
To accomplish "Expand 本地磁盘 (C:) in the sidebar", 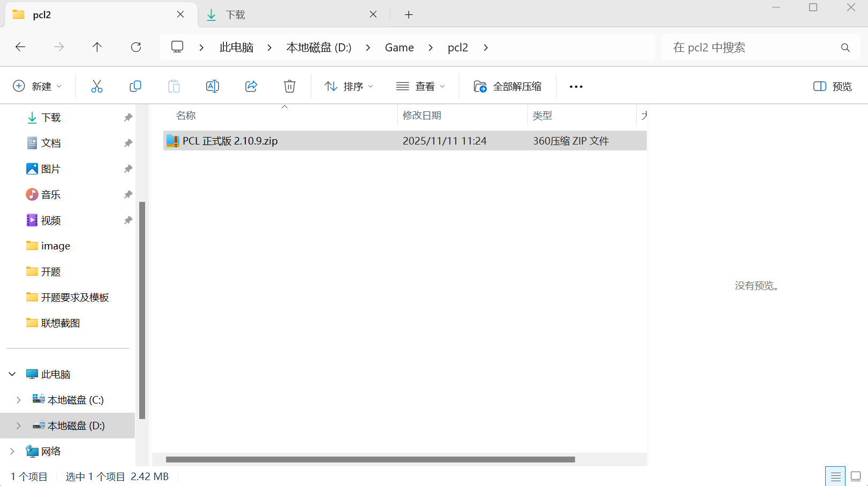I will (18, 399).
